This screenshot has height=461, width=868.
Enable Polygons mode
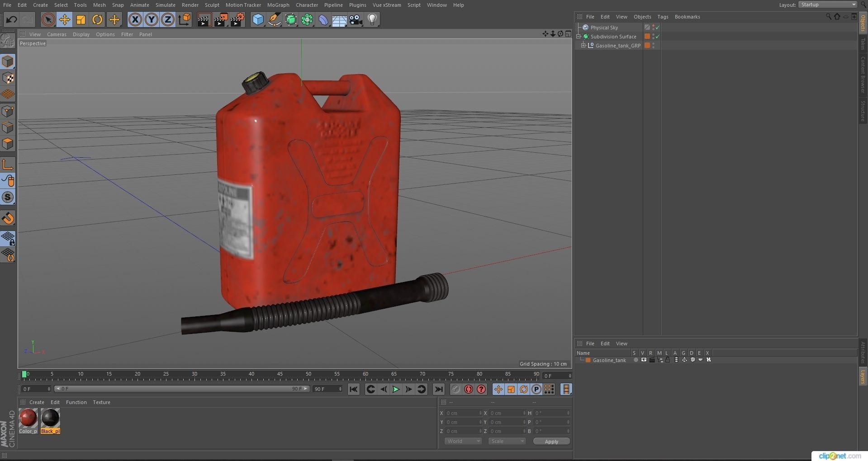(8, 144)
